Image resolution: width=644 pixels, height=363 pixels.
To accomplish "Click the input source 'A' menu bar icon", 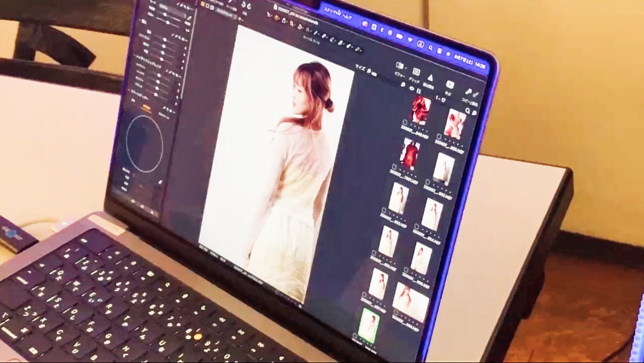I will [x=420, y=44].
